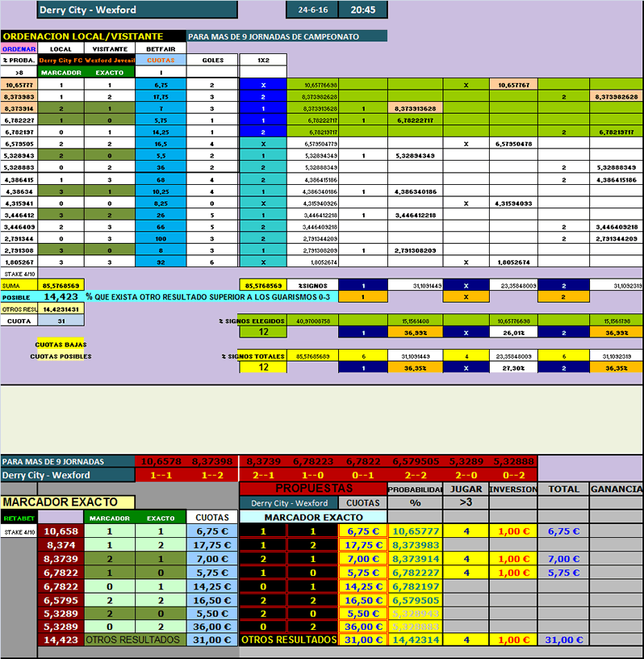
Task: Click the ORDENAR button cell
Action: [x=19, y=48]
